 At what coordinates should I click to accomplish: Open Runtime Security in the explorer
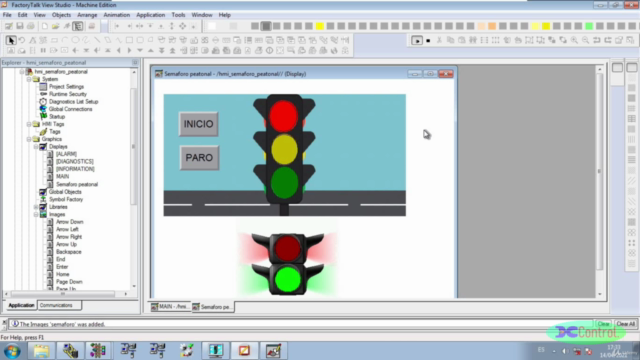68,94
